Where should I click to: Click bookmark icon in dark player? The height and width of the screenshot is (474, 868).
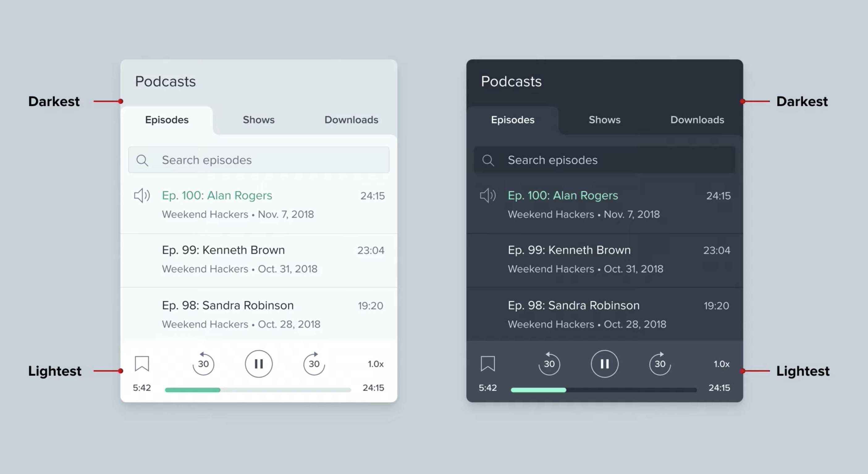[487, 364]
